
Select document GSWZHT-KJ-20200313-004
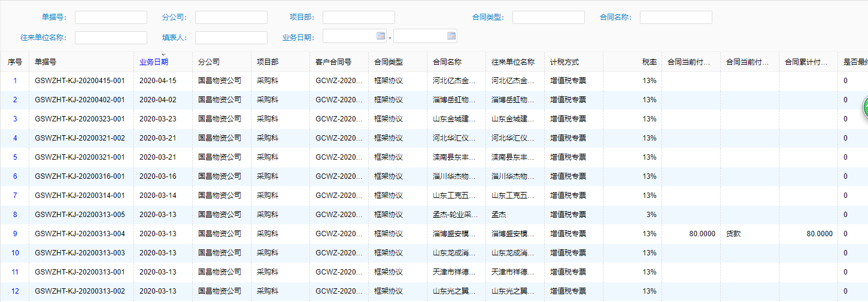80,234
